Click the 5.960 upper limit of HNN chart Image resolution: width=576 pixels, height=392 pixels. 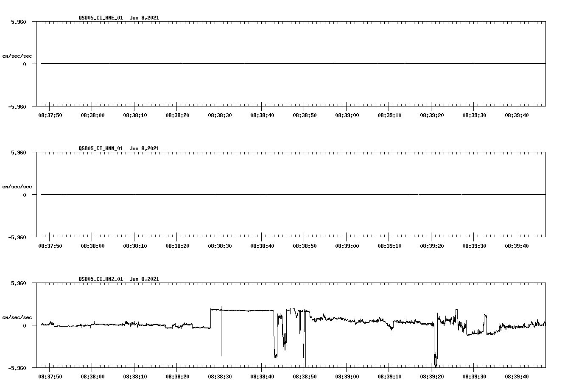19,152
